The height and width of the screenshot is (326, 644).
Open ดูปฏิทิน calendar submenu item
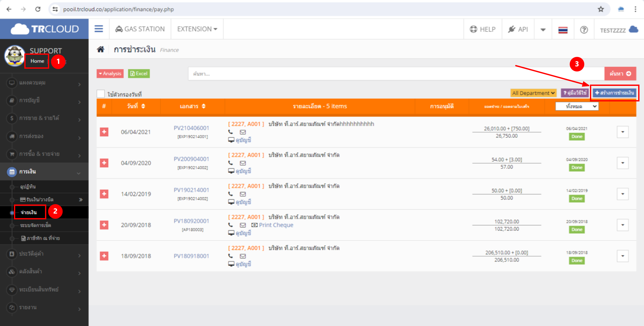pyautogui.click(x=44, y=187)
